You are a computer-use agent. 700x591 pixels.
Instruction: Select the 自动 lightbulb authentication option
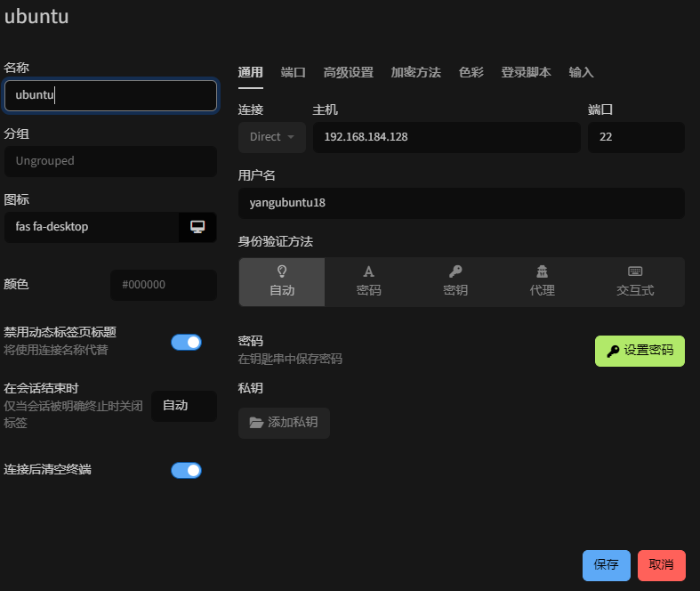(282, 281)
